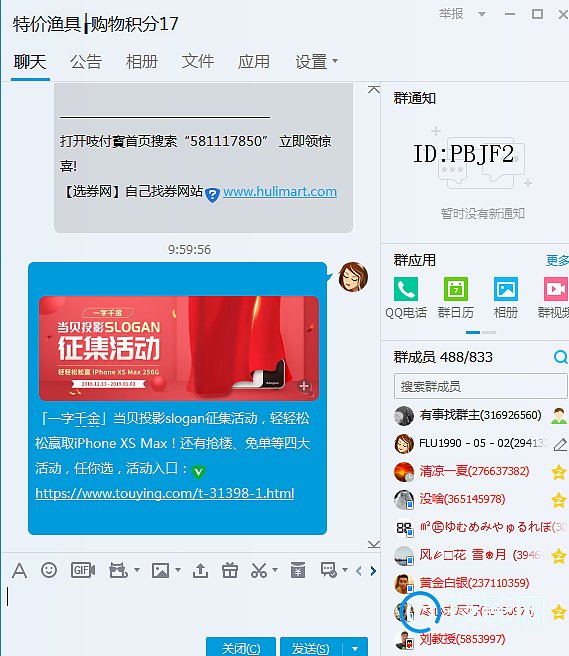The height and width of the screenshot is (656, 569).
Task: Switch to the 文件 tab
Action: pos(197,62)
